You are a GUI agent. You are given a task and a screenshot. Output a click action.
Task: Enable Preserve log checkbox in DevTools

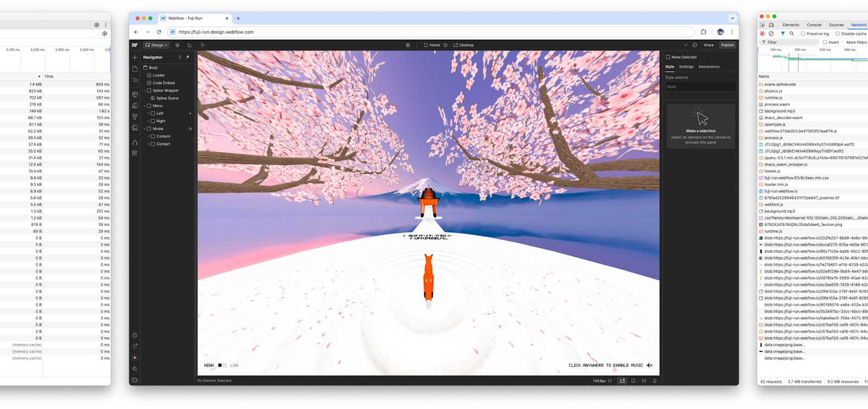pyautogui.click(x=803, y=34)
